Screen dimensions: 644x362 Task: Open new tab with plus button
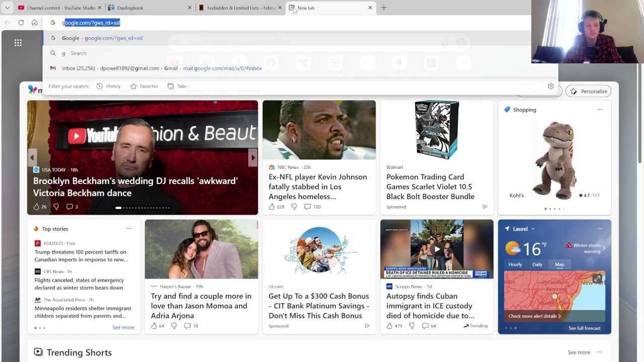(384, 8)
